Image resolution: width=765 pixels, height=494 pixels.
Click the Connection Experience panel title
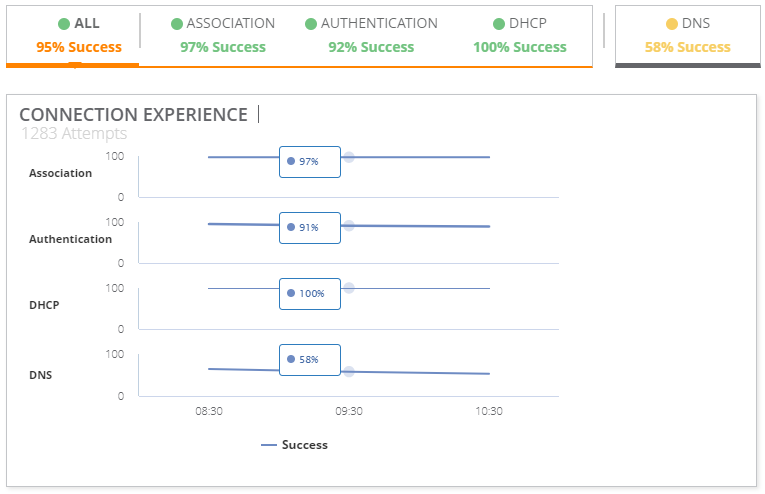133,115
